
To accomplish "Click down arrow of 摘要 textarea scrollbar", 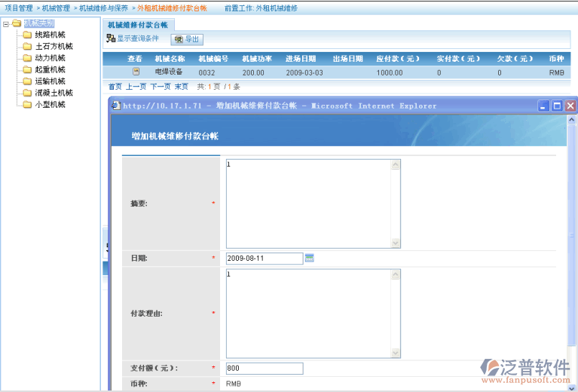I will (x=396, y=243).
